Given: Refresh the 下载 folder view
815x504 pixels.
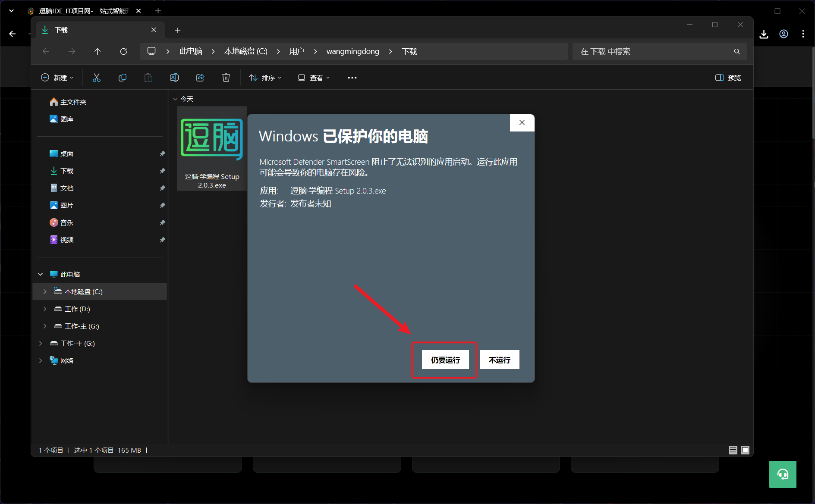Looking at the screenshot, I should click(123, 51).
